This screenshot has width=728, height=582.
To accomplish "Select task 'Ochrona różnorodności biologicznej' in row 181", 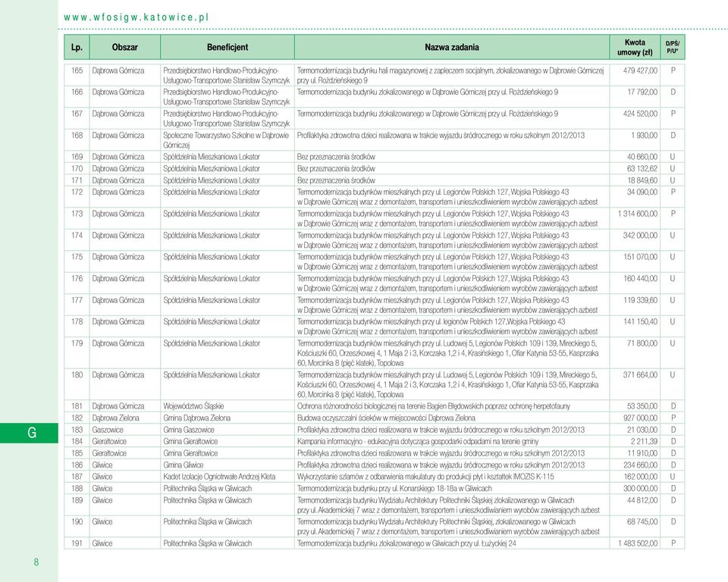I will tap(433, 406).
